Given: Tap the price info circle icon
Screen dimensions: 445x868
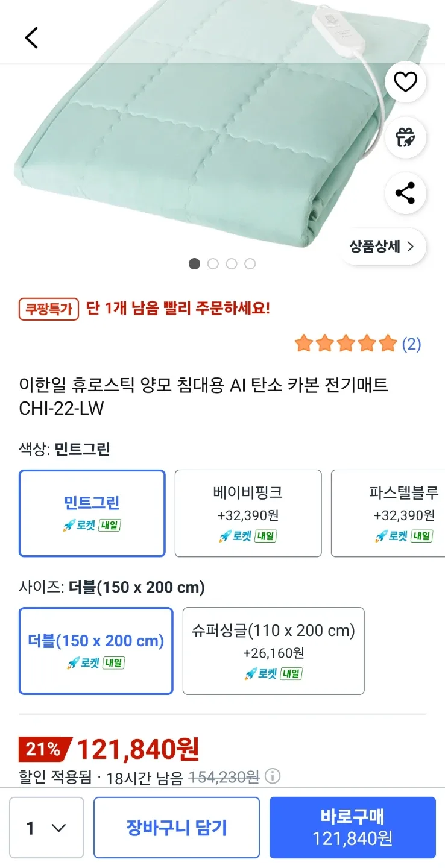Looking at the screenshot, I should click(x=273, y=776).
